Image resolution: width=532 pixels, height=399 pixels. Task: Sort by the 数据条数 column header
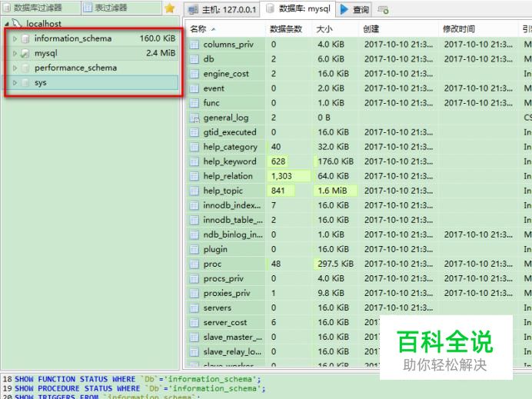288,29
